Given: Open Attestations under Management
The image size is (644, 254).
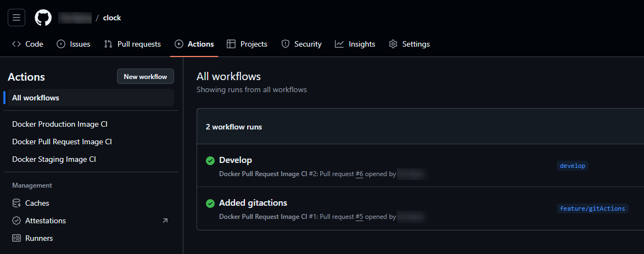Looking at the screenshot, I should pos(91,221).
